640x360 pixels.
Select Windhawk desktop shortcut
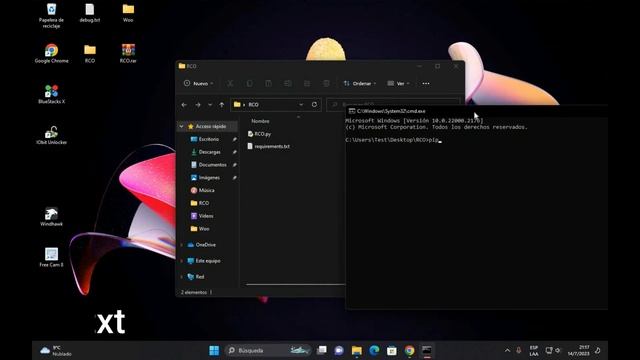click(51, 216)
